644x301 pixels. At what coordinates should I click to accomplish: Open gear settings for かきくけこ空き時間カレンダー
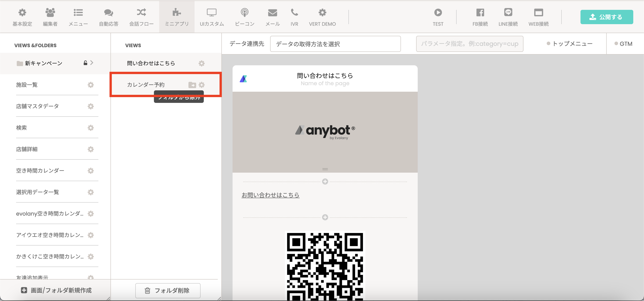tap(91, 256)
